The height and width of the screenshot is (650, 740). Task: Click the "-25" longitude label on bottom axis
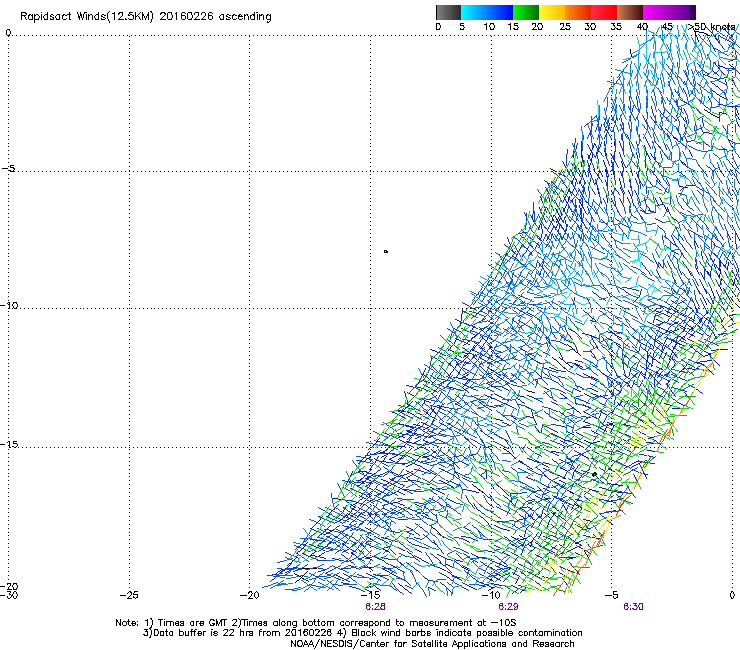[x=129, y=595]
